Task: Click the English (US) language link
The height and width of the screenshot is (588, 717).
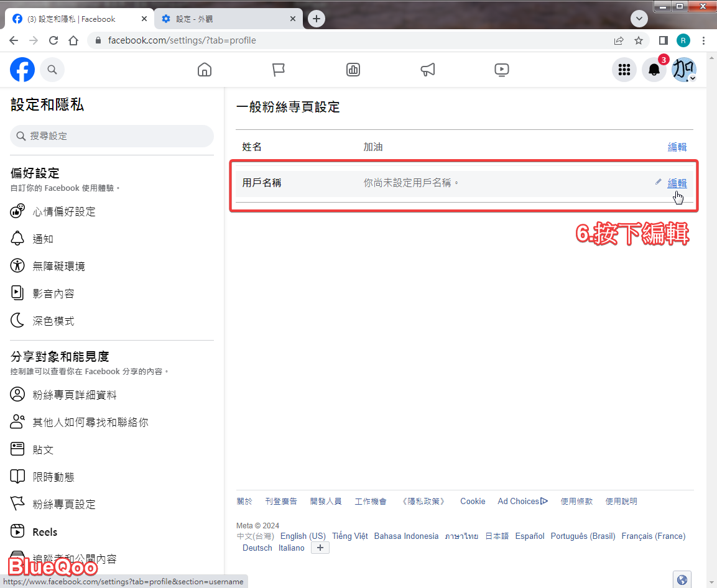Action: click(303, 536)
